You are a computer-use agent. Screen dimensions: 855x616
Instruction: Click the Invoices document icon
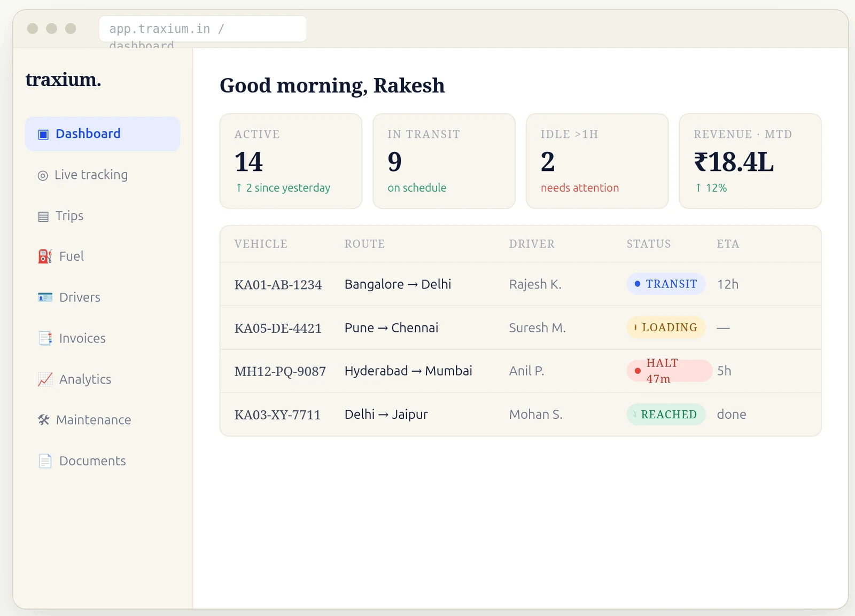45,339
